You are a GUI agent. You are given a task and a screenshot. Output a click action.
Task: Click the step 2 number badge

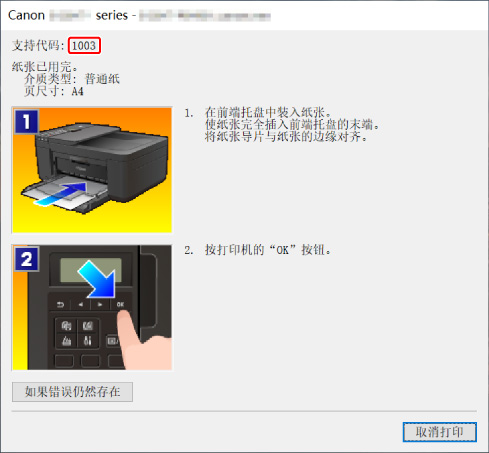[27, 259]
